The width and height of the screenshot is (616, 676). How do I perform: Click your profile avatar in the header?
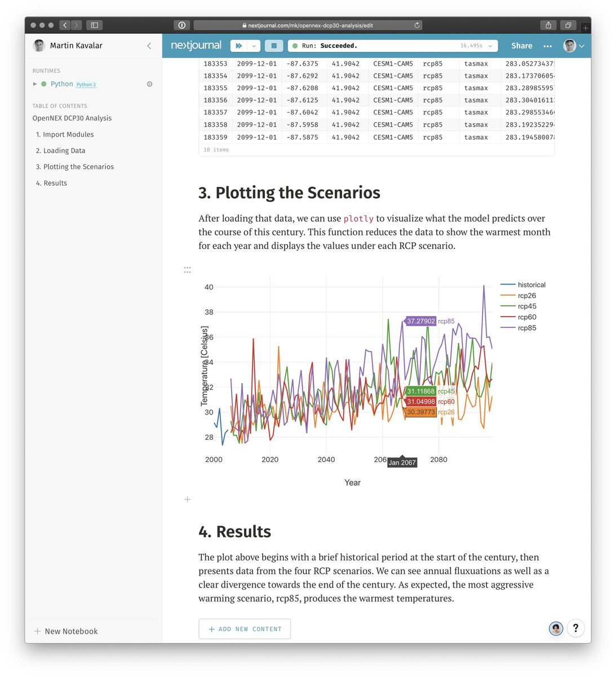pos(570,46)
